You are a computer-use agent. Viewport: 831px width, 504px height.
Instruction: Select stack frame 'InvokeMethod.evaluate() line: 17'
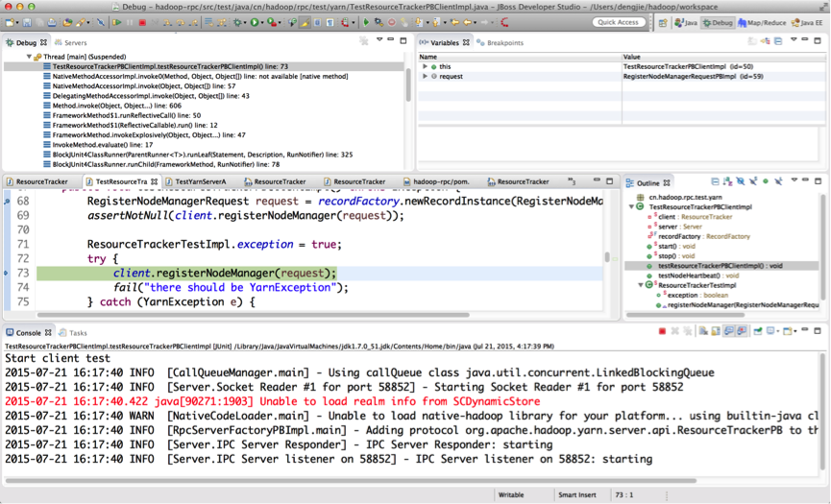tap(102, 145)
